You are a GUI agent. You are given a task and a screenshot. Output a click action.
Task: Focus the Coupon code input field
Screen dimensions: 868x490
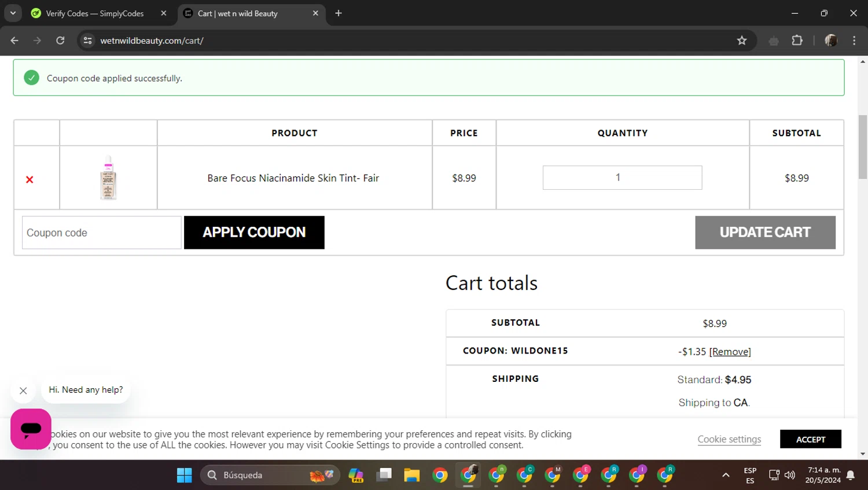pos(102,233)
